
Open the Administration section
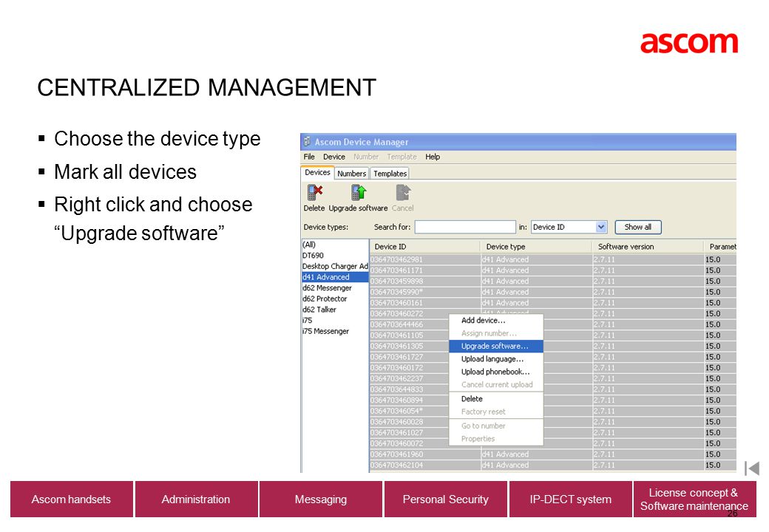pos(196,499)
